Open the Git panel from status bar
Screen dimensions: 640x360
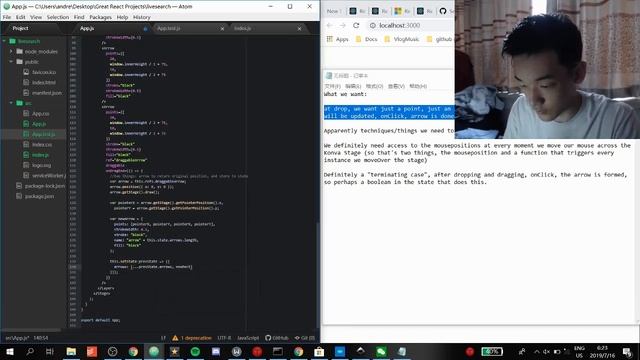(305, 338)
